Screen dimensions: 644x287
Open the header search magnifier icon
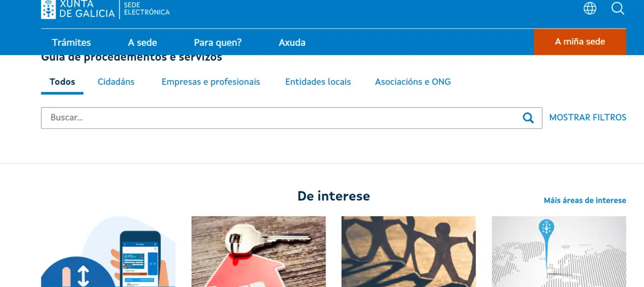[x=618, y=8]
